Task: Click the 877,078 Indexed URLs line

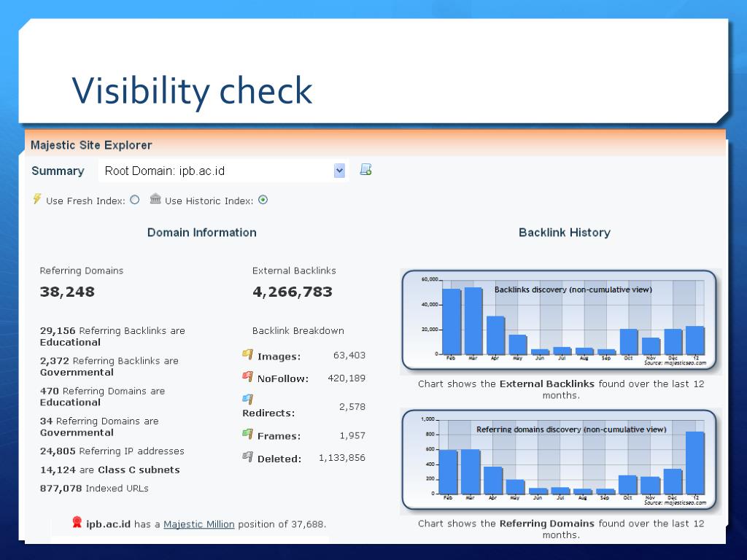Action: point(94,489)
